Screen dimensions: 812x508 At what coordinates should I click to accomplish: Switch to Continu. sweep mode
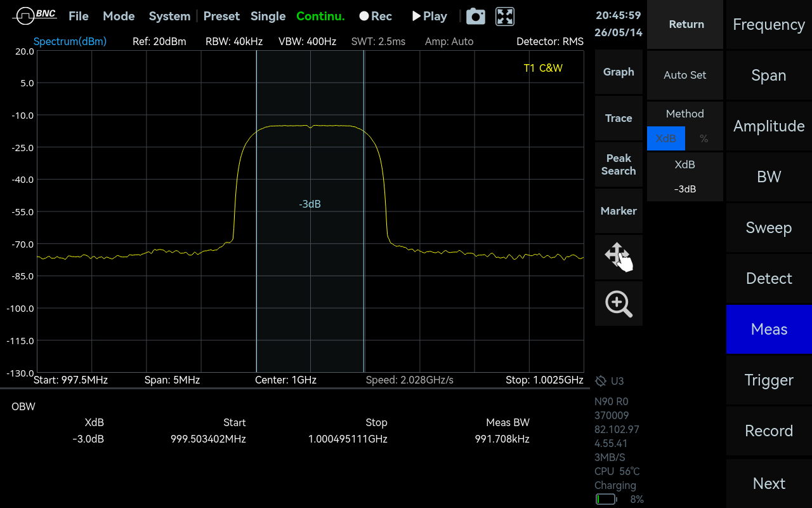pyautogui.click(x=320, y=17)
